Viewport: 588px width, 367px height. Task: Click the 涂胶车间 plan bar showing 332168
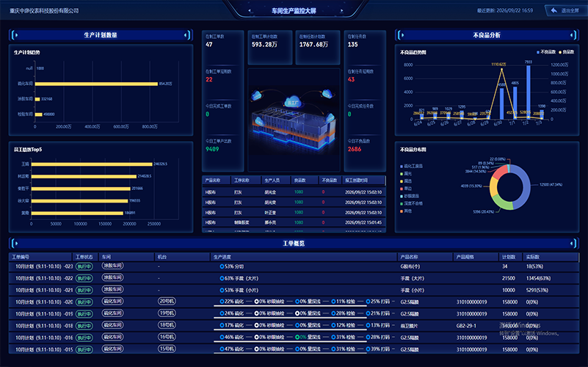click(x=37, y=99)
